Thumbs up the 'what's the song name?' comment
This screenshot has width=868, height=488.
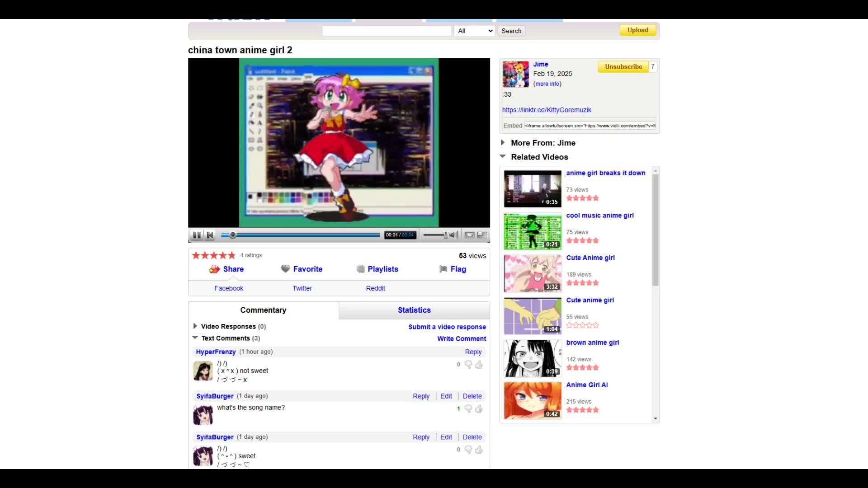pos(479,409)
